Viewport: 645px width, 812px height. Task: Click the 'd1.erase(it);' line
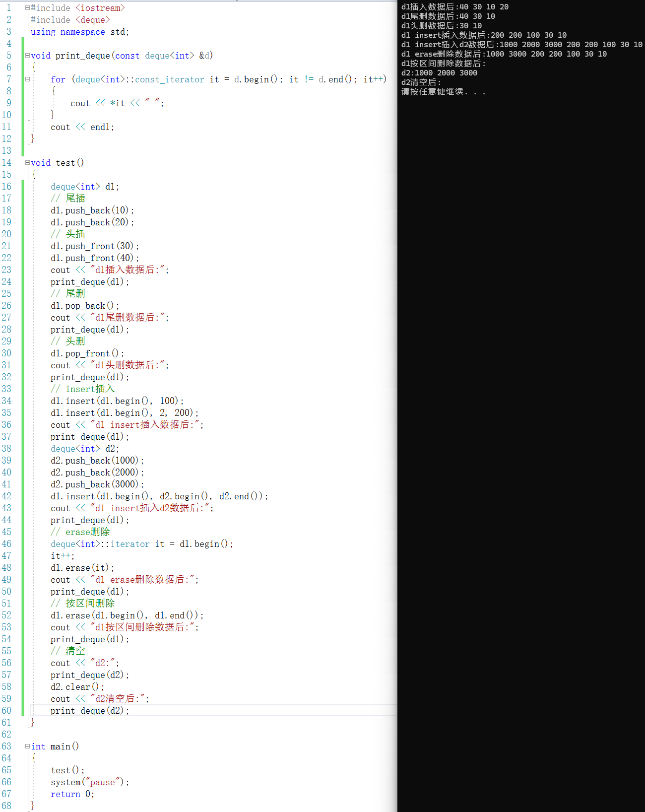click(82, 568)
